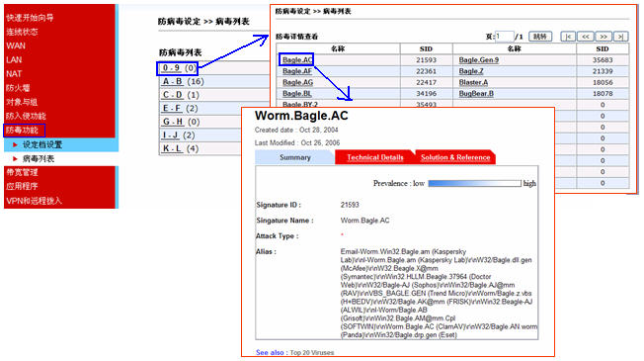Open the Bagle.BY-2 virus link
The height and width of the screenshot is (361, 644).
point(300,104)
